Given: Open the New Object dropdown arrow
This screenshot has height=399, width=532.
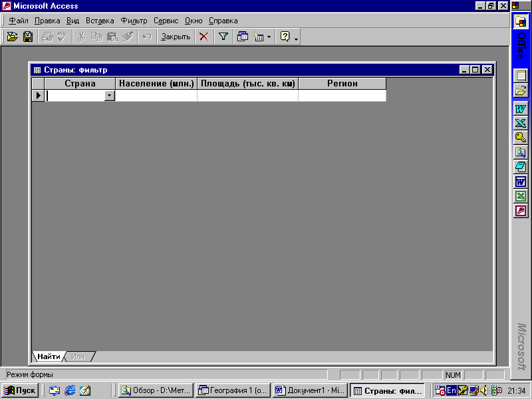Looking at the screenshot, I should coord(269,37).
